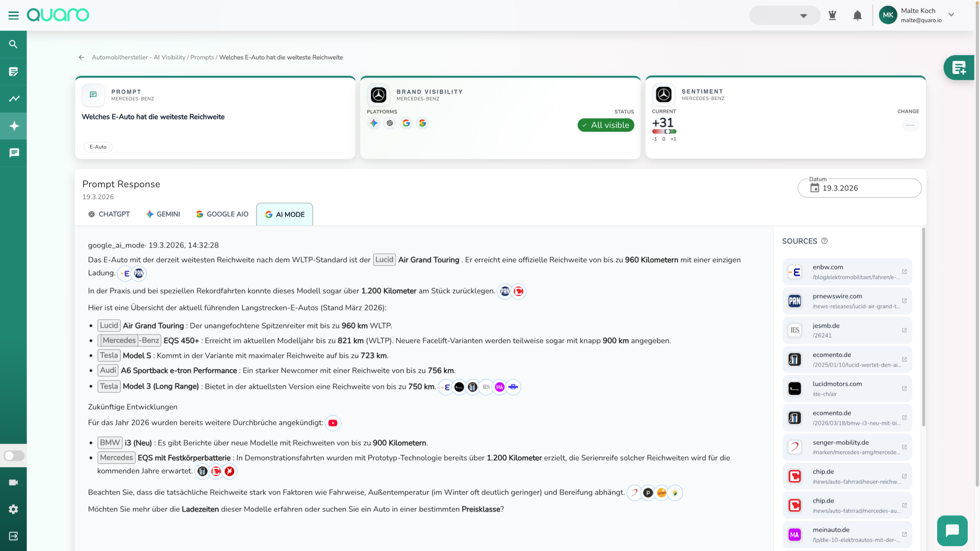
Task: Click the sentiment score slider bar
Action: (664, 131)
